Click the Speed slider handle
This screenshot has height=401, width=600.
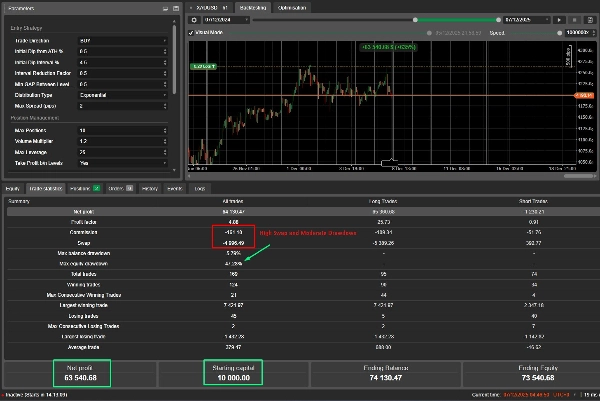pos(559,33)
